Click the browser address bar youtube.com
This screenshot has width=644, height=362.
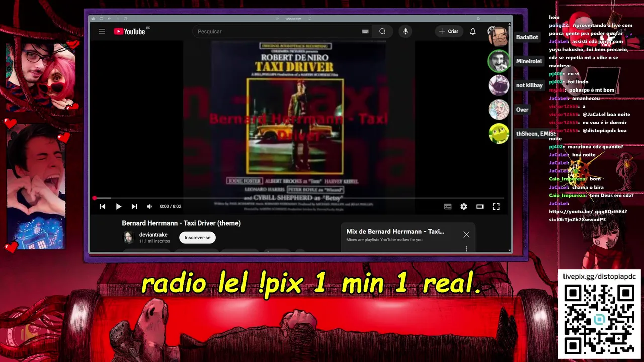(x=293, y=19)
